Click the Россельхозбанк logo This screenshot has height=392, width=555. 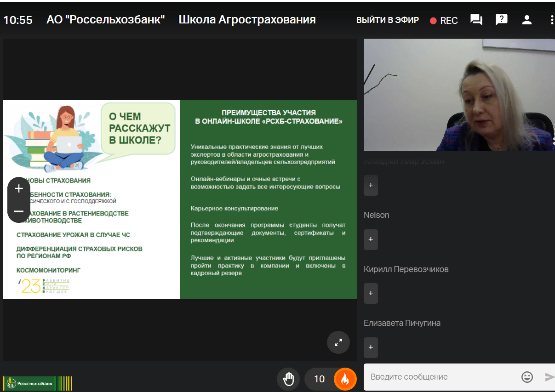click(37, 383)
